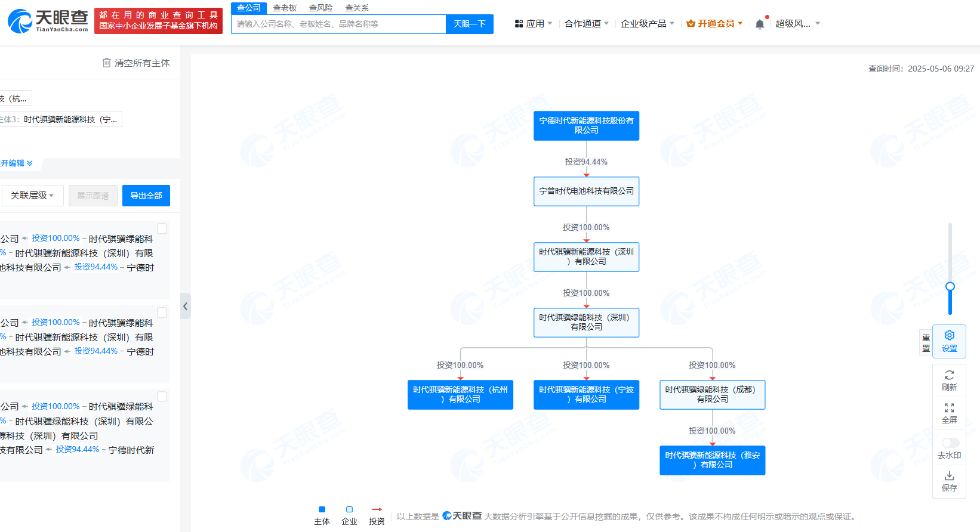The height and width of the screenshot is (532, 980).
Task: Refresh the relationship graph
Action: pos(949,375)
